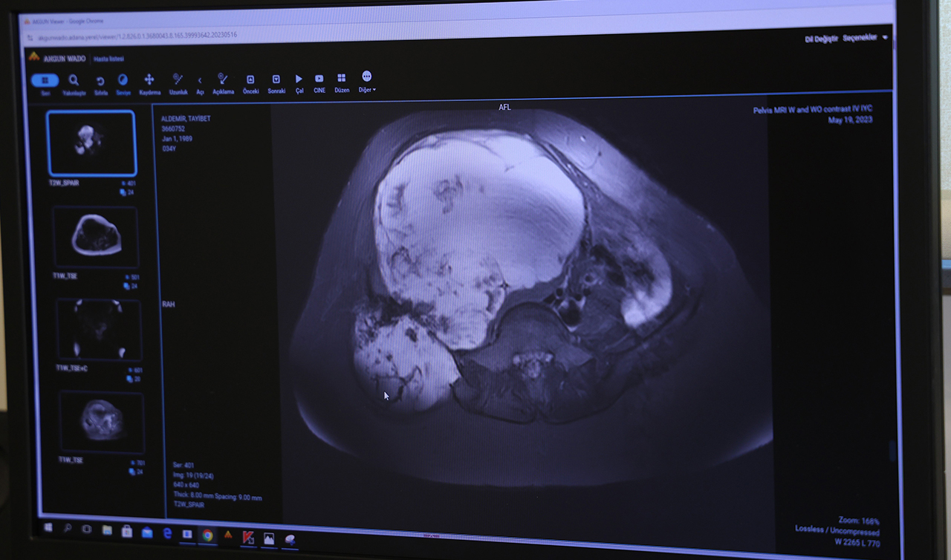Select the T1W_TSE+C series thumbnail
Image resolution: width=951 pixels, height=560 pixels.
tap(98, 330)
